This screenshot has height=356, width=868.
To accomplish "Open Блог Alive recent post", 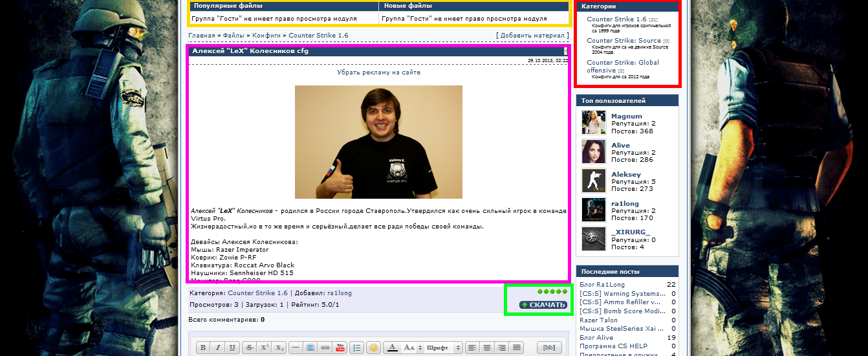I will (596, 338).
